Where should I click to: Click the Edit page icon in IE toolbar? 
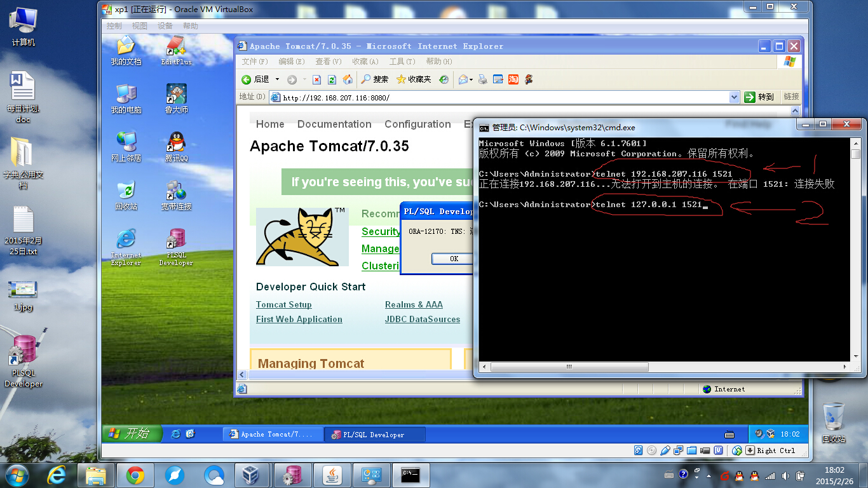tap(498, 79)
